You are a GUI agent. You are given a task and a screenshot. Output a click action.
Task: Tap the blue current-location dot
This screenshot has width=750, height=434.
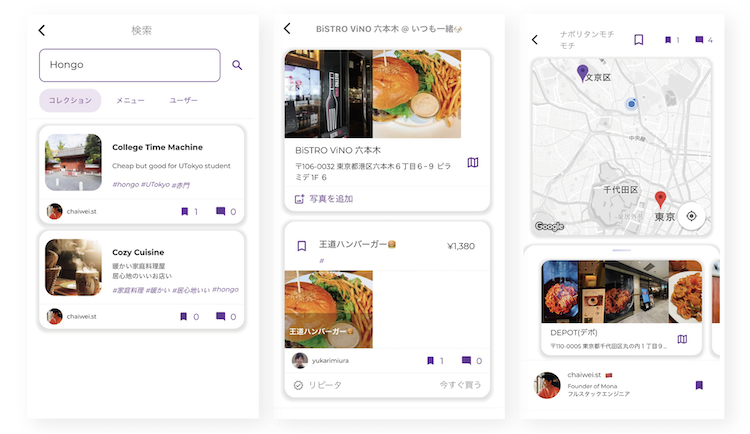[631, 104]
